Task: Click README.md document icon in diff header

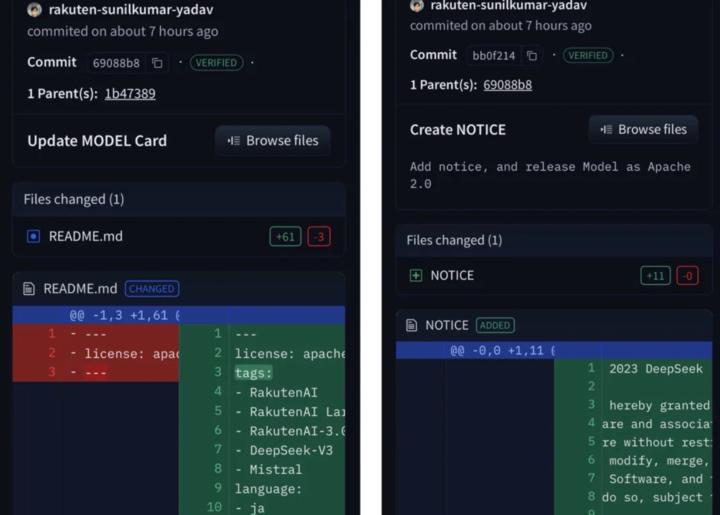Action: point(30,289)
